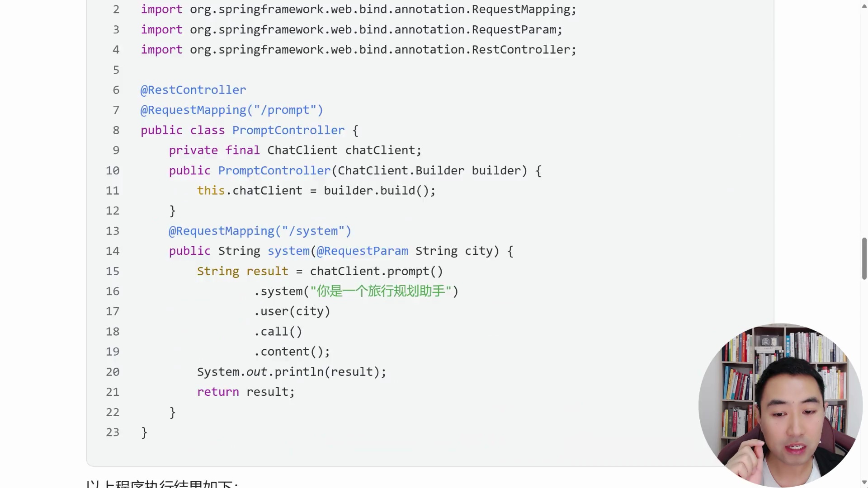Click the .content() call on line 19

(292, 352)
